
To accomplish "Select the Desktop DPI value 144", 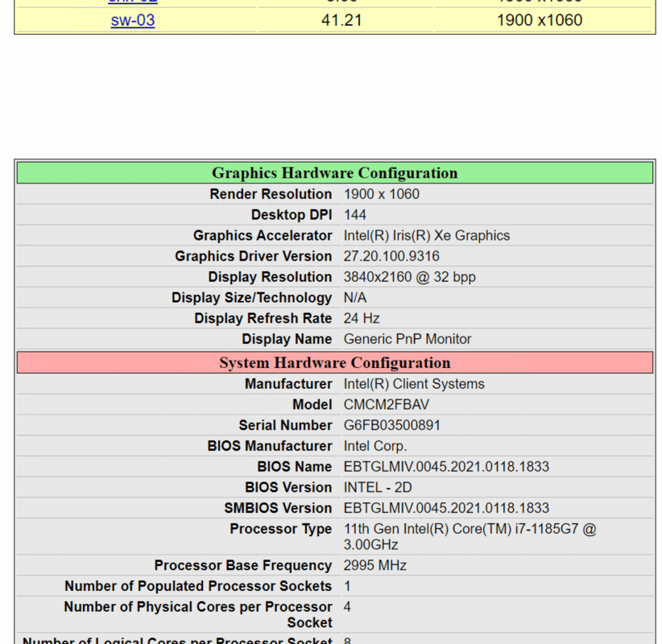I will pos(355,215).
